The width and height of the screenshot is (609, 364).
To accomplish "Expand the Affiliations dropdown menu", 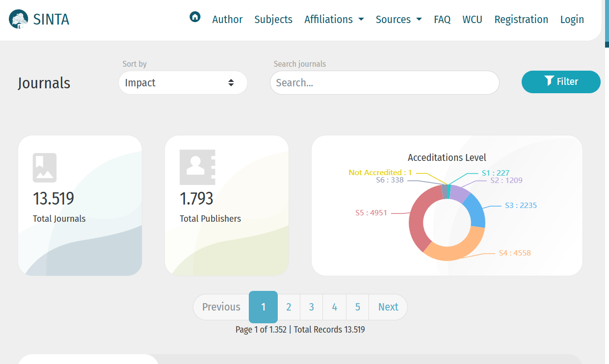I will (x=334, y=20).
